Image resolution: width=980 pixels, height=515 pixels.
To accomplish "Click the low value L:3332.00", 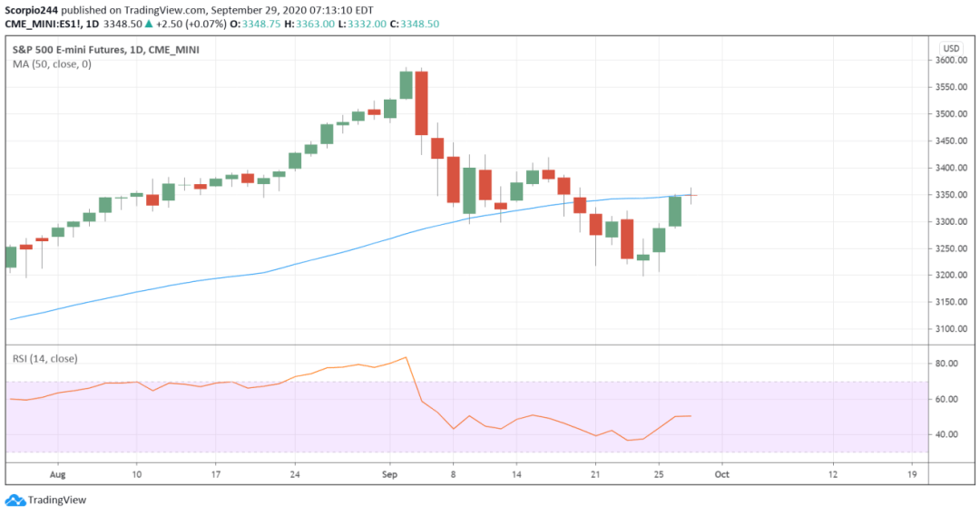I will pos(361,24).
